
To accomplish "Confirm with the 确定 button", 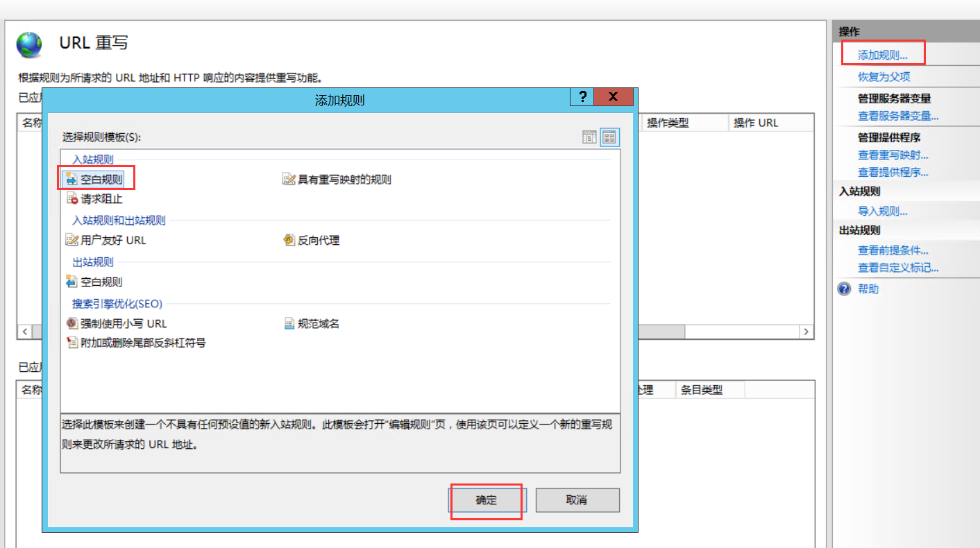I will point(487,500).
